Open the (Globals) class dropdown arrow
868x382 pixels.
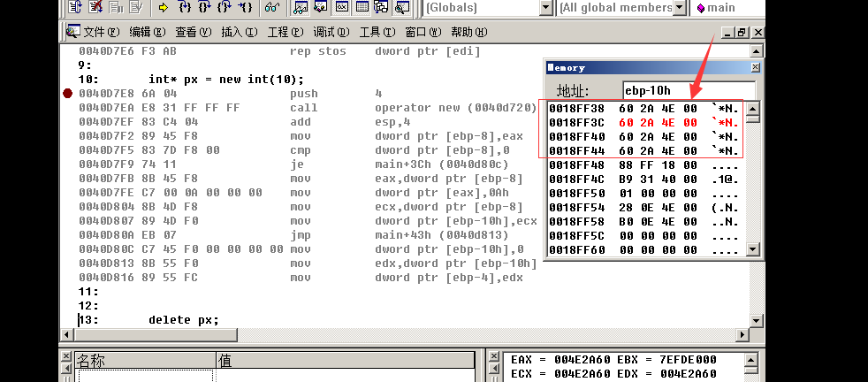point(546,8)
